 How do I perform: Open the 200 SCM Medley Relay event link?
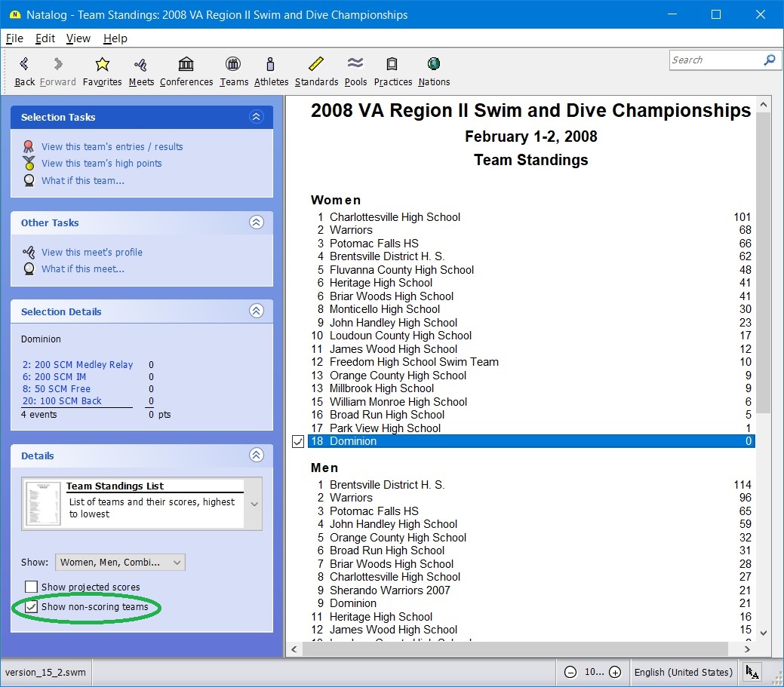[77, 365]
